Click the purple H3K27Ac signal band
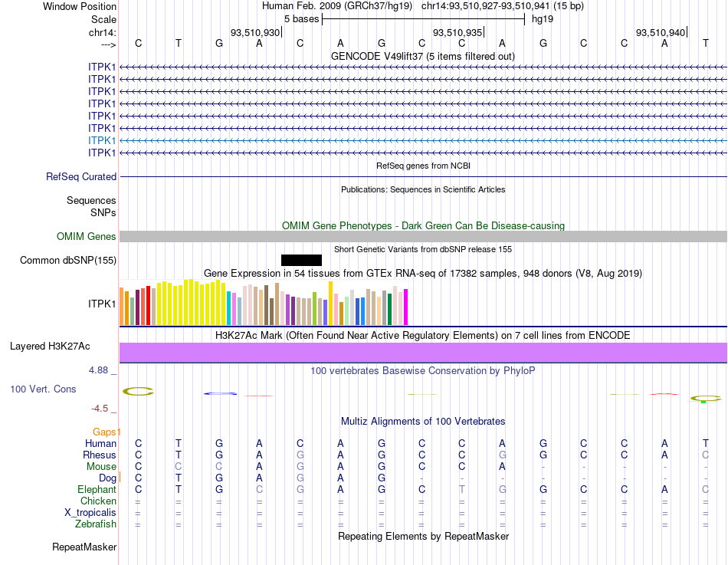 coord(423,353)
